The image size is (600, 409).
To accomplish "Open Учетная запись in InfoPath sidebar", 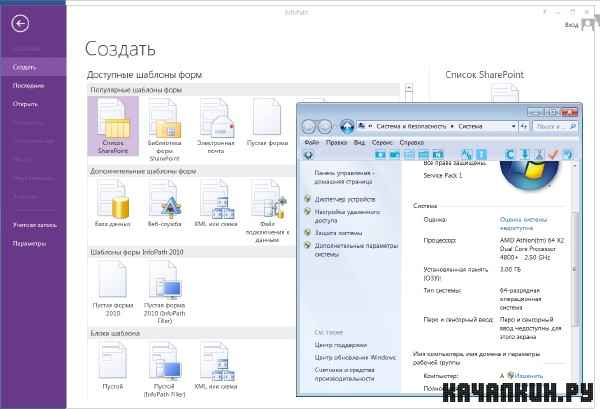I will pyautogui.click(x=34, y=225).
